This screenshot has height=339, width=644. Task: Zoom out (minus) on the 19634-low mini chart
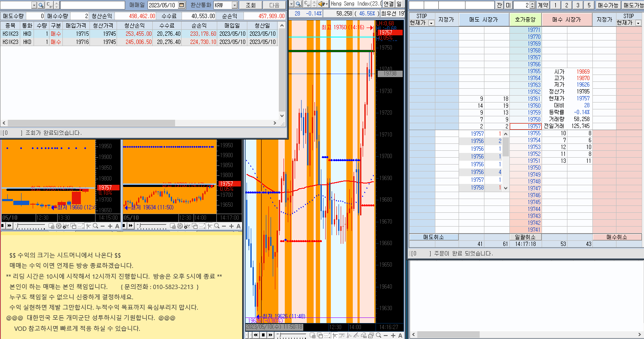click(224, 226)
